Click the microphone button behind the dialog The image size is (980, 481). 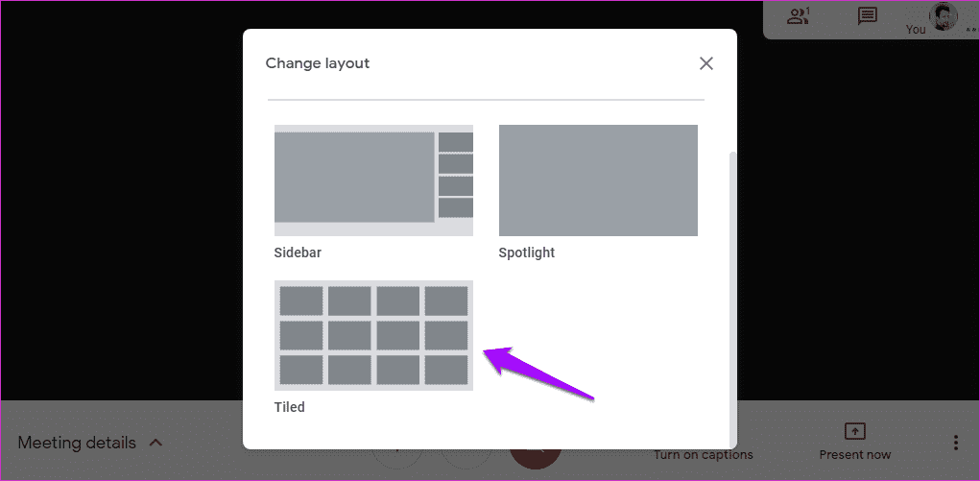[398, 459]
